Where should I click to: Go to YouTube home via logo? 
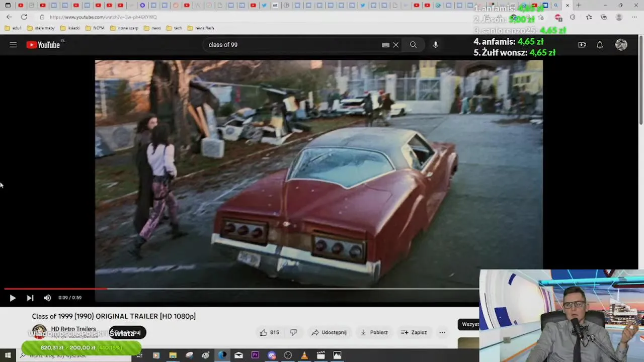pyautogui.click(x=43, y=45)
